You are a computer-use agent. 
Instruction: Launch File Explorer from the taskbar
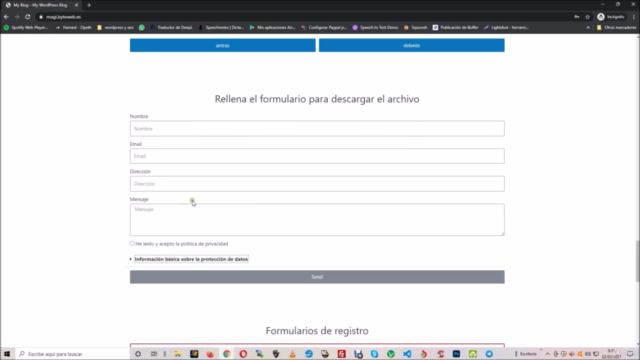point(178,354)
